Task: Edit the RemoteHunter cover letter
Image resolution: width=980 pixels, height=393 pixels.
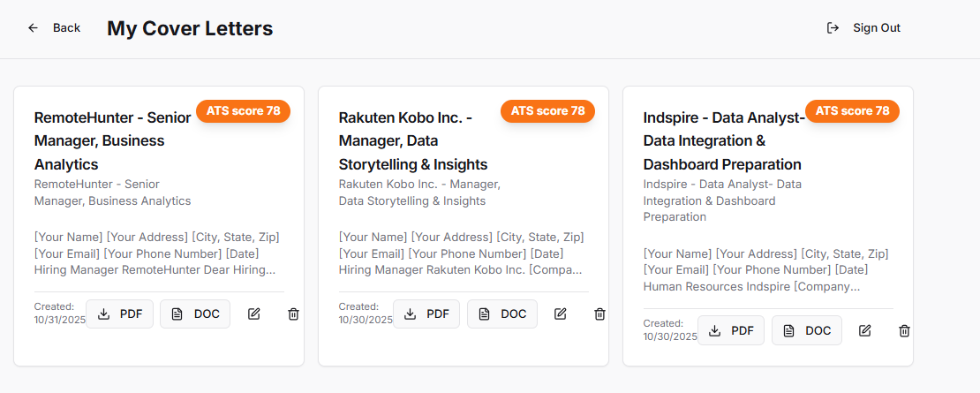Action: click(254, 314)
